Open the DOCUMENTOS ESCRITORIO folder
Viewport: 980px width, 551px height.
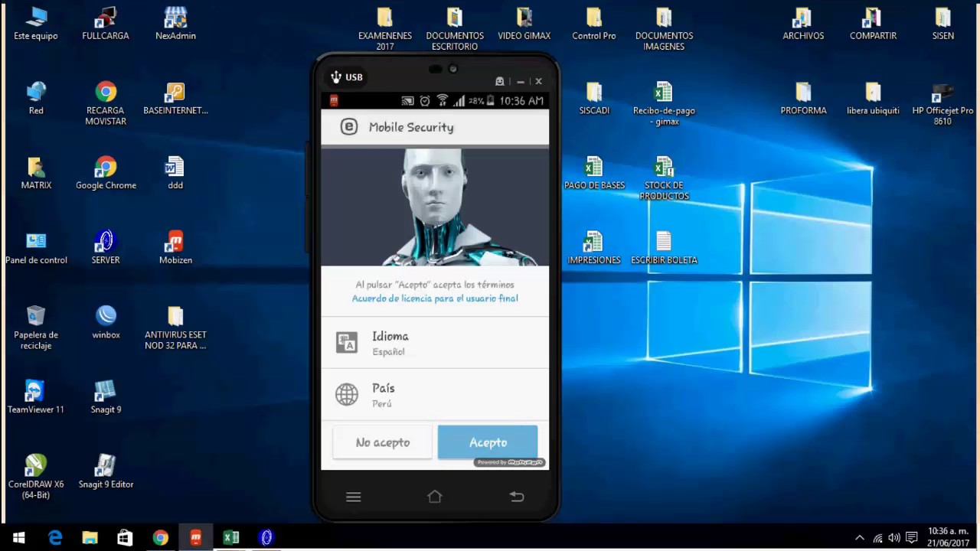pos(455,29)
